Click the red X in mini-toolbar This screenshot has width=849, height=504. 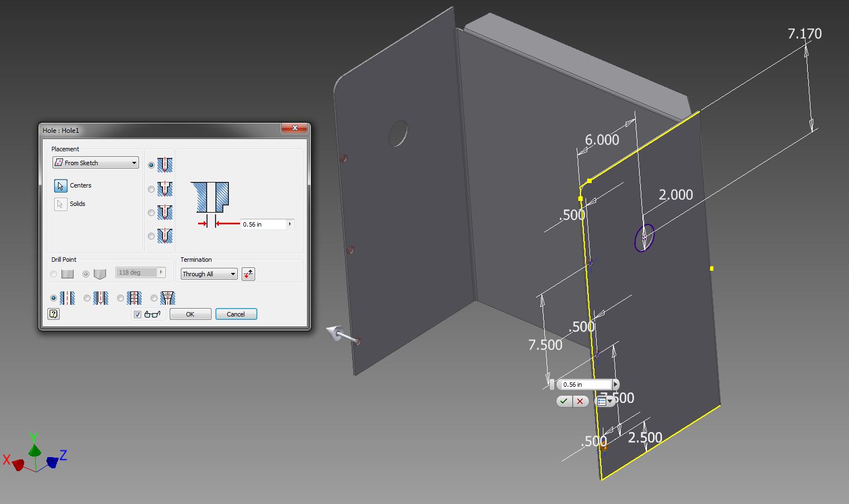point(580,401)
